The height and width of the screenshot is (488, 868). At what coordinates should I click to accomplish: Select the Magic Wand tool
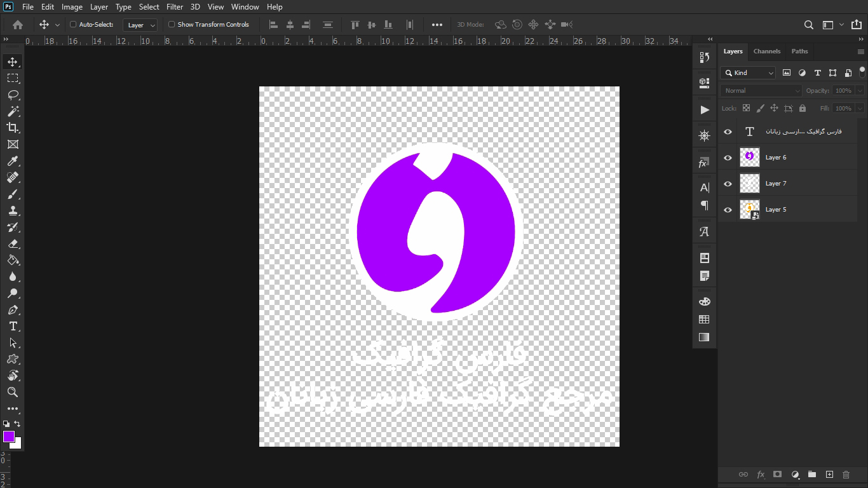click(x=13, y=111)
